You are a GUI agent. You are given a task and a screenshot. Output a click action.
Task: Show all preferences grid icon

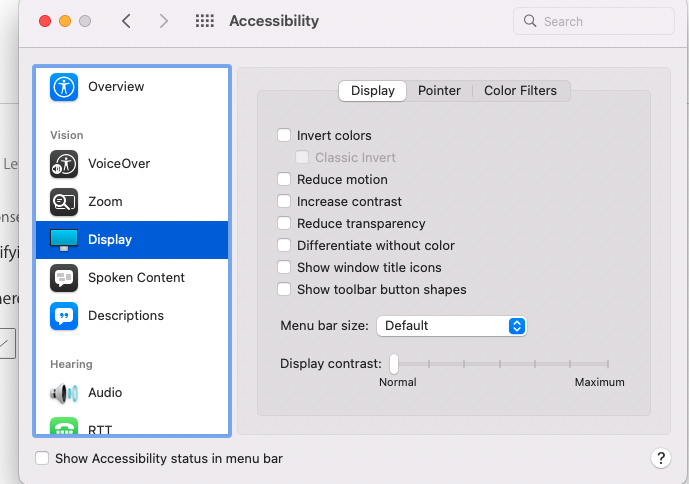(205, 21)
